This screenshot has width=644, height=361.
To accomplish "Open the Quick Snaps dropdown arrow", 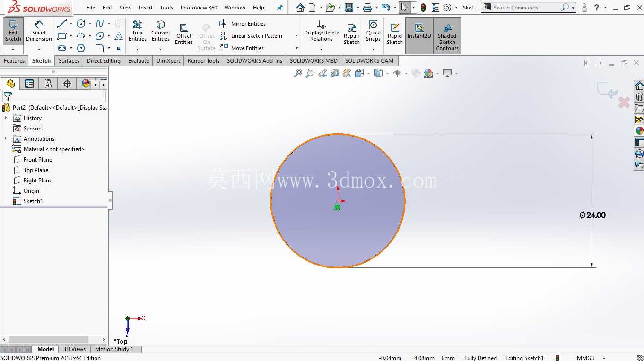I will click(373, 49).
